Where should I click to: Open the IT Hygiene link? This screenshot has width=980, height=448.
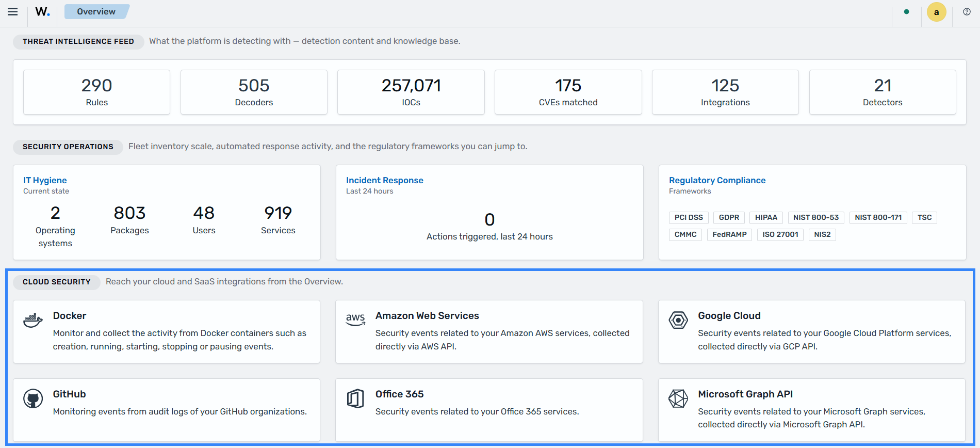[x=45, y=180]
